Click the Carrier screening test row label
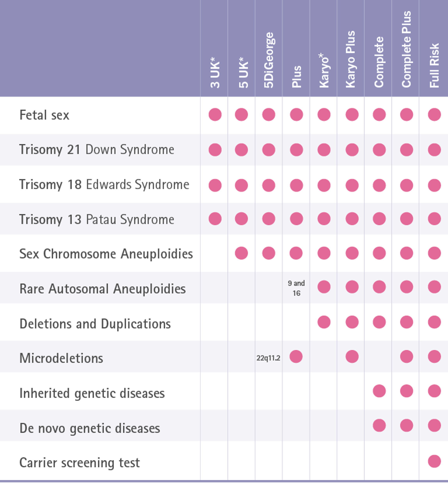This screenshot has height=483, width=448. 80,463
